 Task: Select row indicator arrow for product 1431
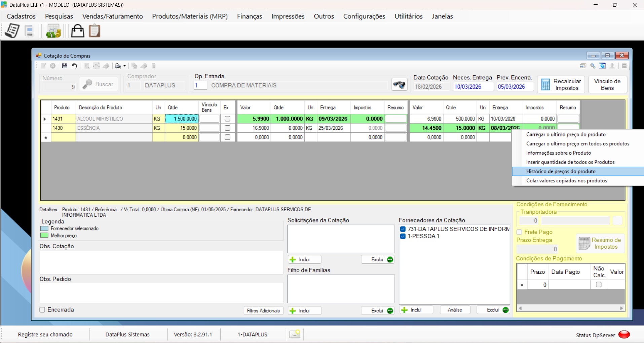[x=45, y=119]
